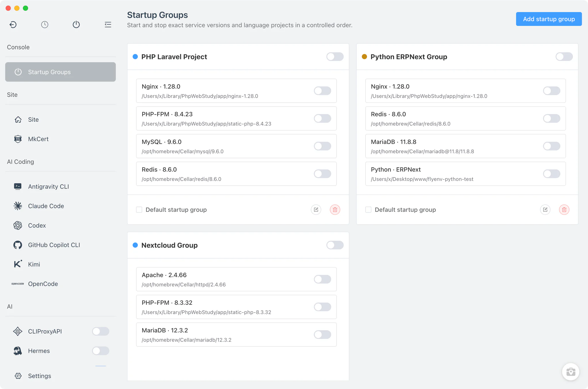588x389 pixels.
Task: Enable Redis 8.6.0 in PHP Laravel Project
Action: 322,174
